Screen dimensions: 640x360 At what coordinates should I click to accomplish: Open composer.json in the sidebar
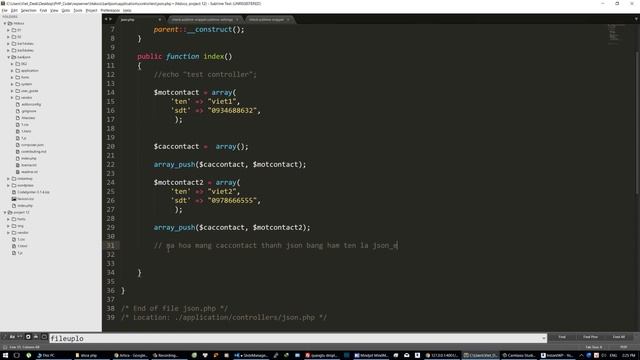tap(32, 145)
